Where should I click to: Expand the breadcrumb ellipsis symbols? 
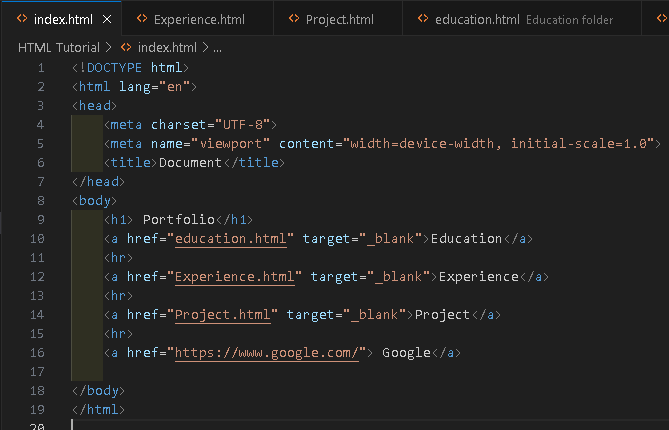[217, 48]
